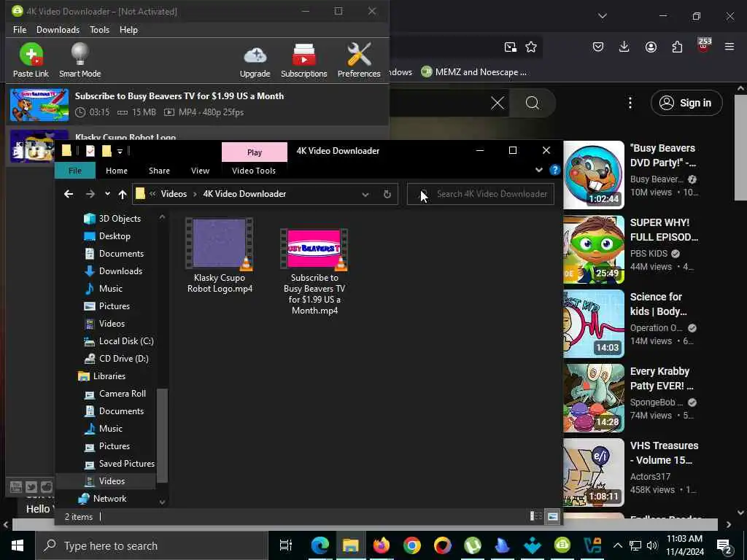Open Camera Roll library

[x=122, y=394]
